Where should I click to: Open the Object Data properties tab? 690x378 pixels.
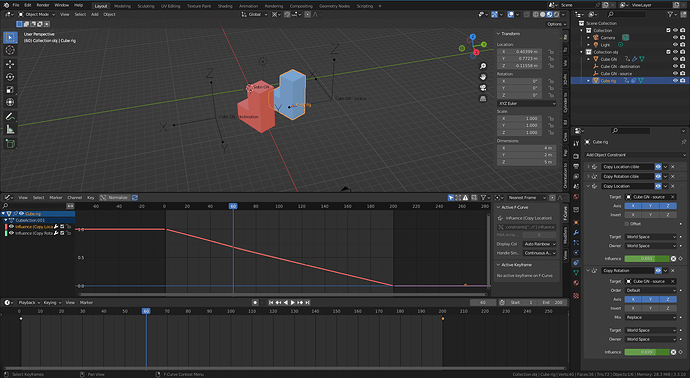tap(576, 273)
